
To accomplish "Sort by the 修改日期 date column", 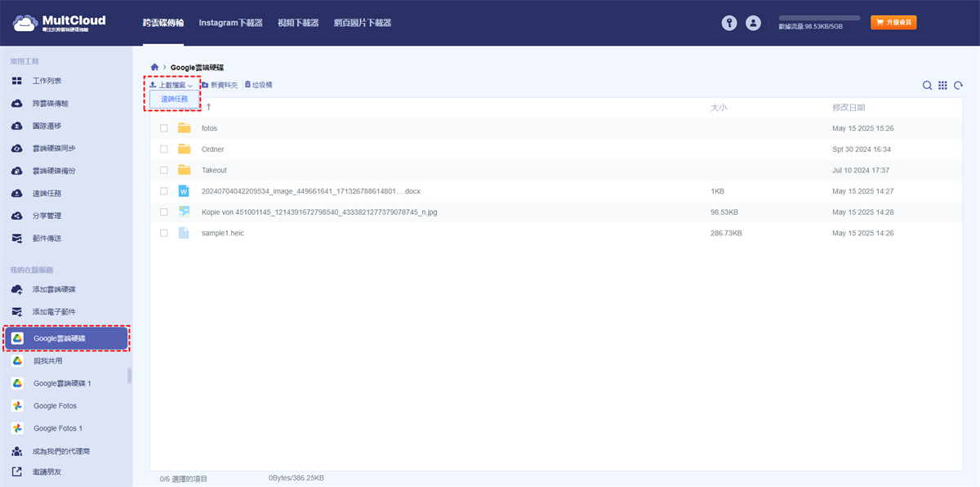I will [x=849, y=107].
